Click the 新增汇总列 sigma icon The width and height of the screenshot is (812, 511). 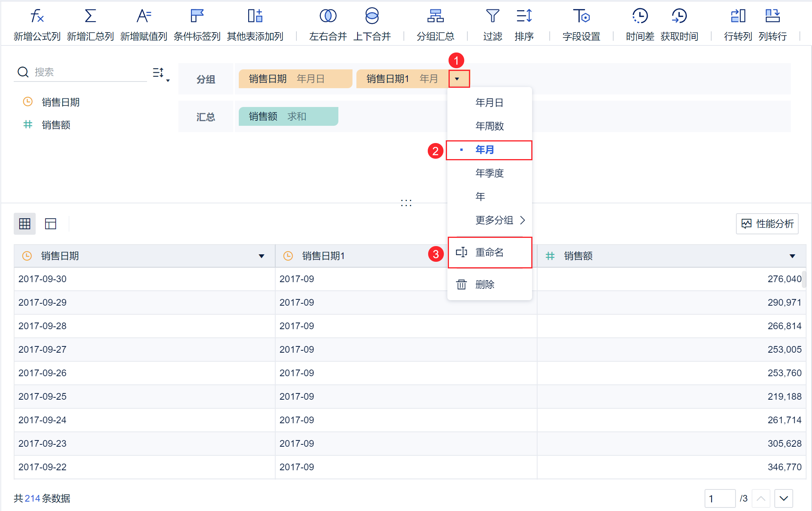point(90,16)
